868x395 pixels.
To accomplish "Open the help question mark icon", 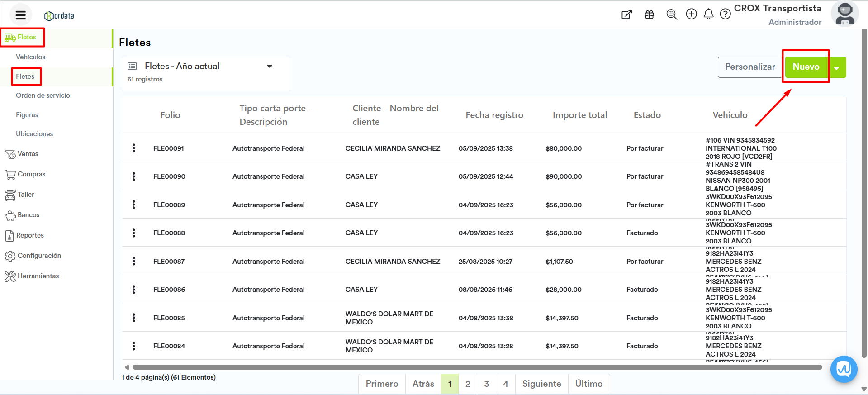I will [x=725, y=14].
